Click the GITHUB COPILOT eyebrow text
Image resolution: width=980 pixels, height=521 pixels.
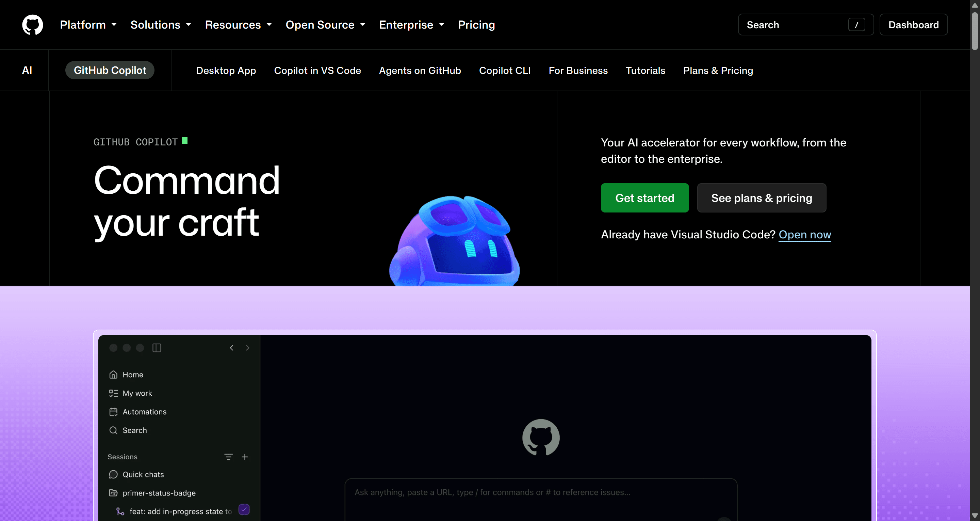135,142
